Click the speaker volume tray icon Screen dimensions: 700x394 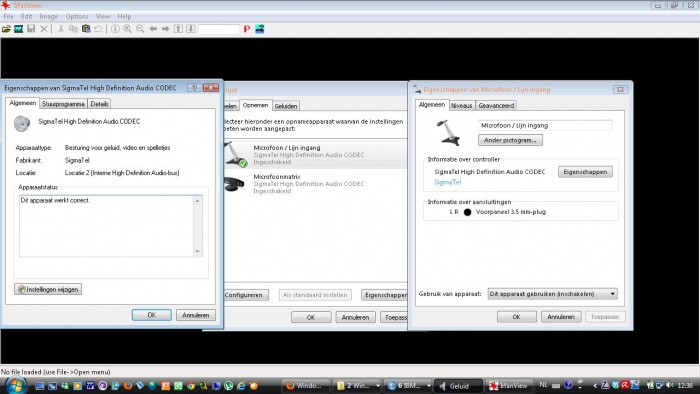669,385
